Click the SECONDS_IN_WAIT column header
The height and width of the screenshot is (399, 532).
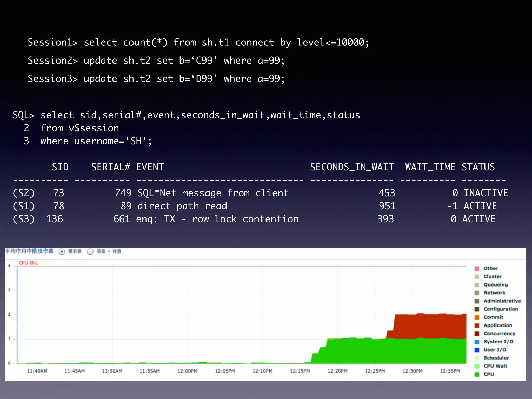click(x=352, y=167)
